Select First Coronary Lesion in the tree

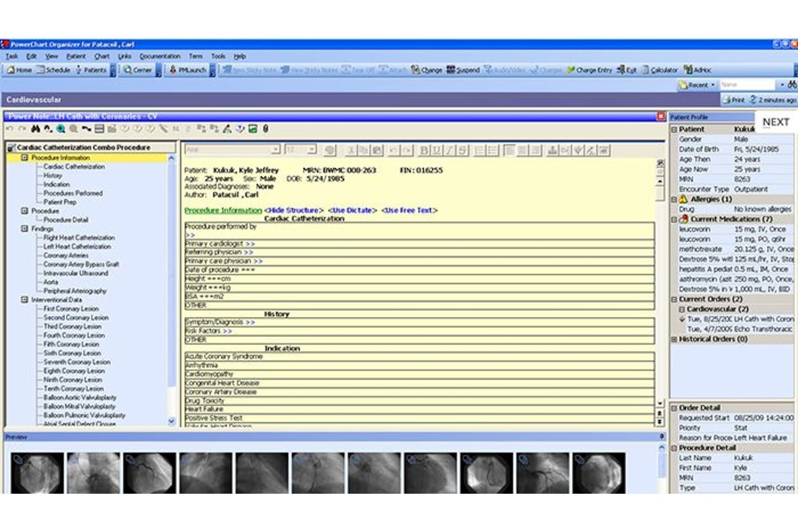(x=71, y=309)
